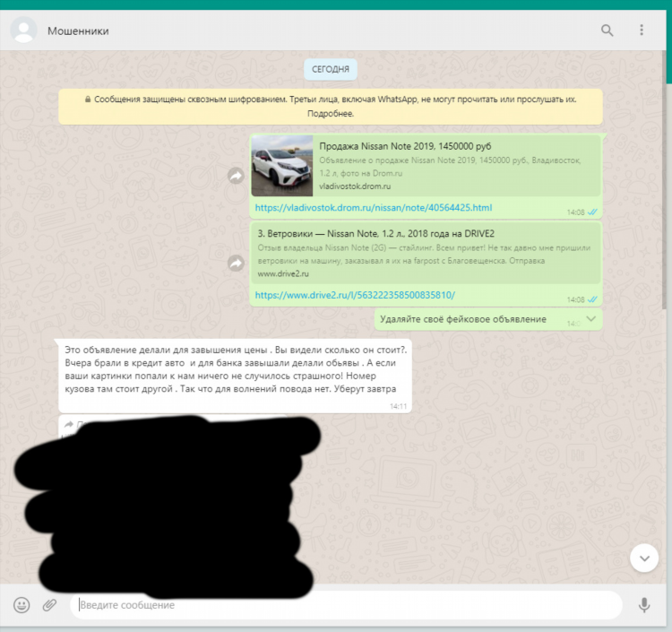Jump to latest messages with down arrow button
Image resolution: width=672 pixels, height=632 pixels.
[x=644, y=558]
